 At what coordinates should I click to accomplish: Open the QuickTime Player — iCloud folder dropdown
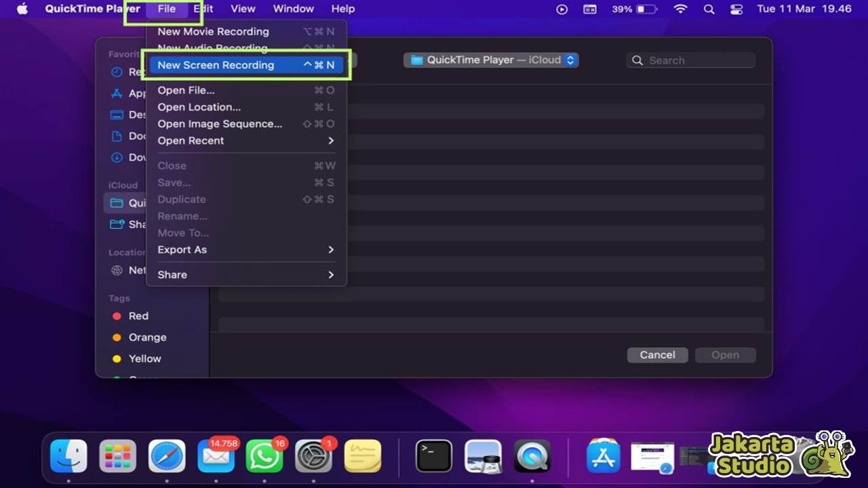click(491, 60)
